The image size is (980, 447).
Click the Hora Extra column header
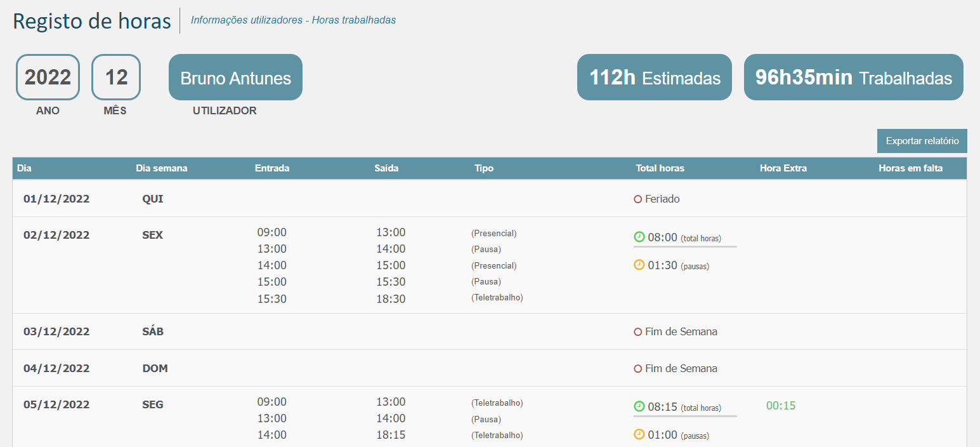tap(783, 168)
